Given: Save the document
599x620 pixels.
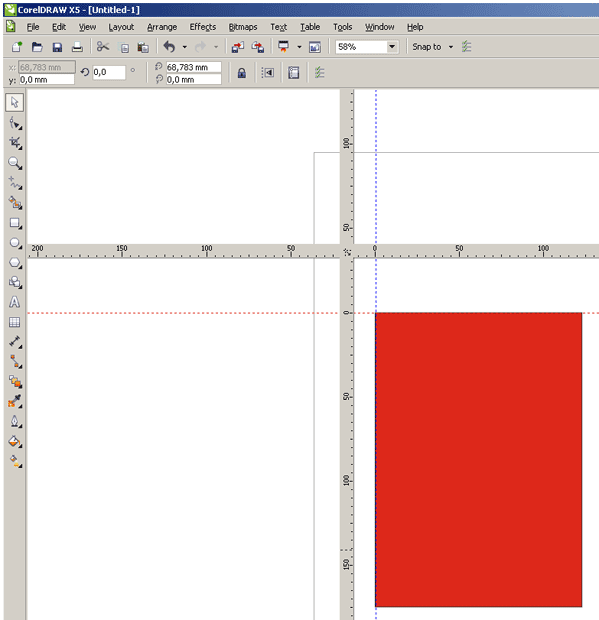Looking at the screenshot, I should coord(57,47).
